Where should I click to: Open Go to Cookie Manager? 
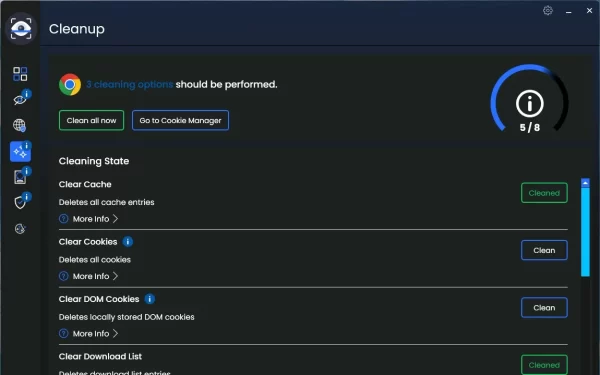(x=180, y=120)
